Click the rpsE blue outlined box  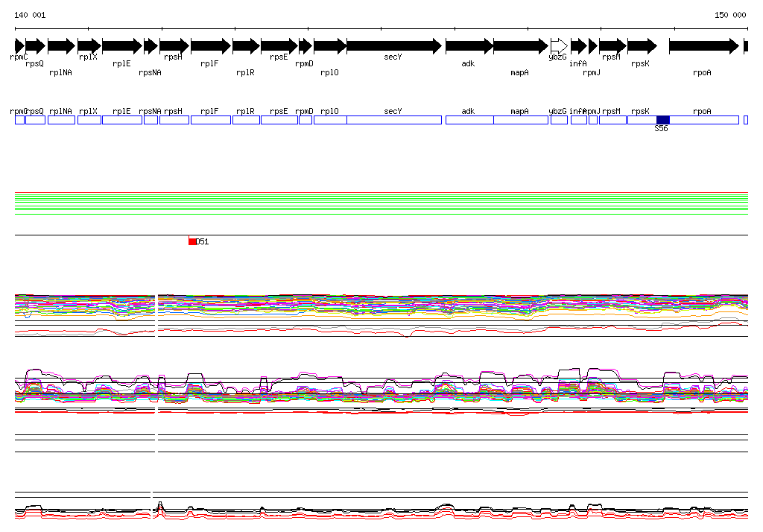click(x=279, y=120)
